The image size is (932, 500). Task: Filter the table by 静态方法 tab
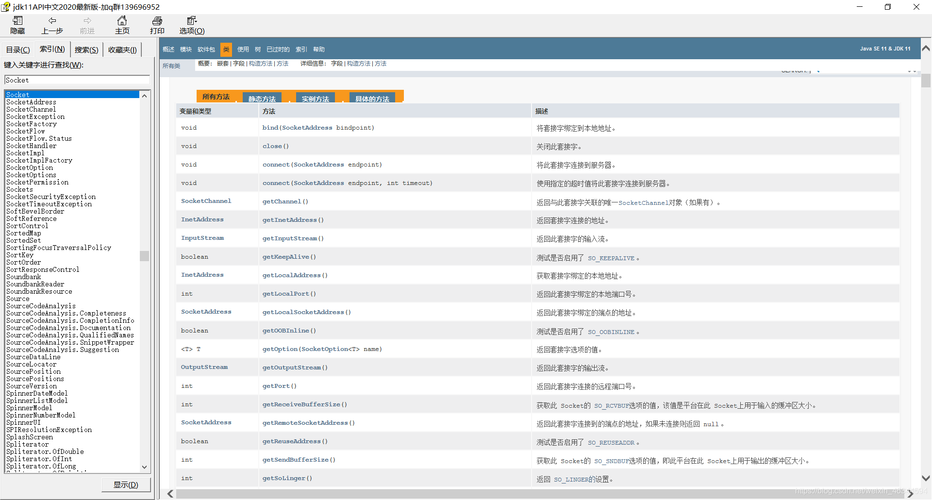coord(261,99)
